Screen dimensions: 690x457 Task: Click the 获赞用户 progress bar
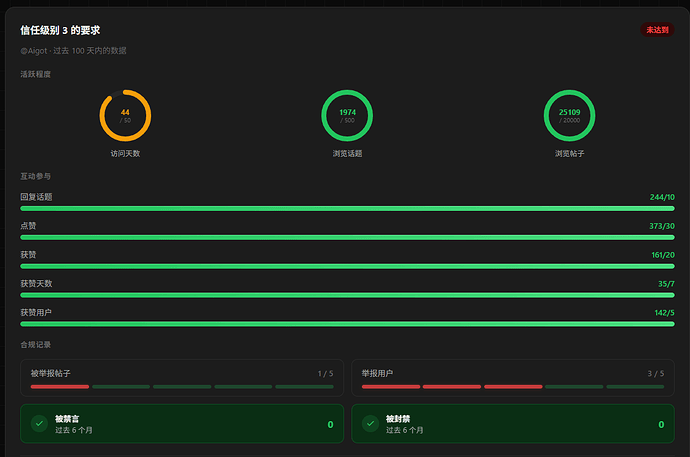pyautogui.click(x=347, y=324)
